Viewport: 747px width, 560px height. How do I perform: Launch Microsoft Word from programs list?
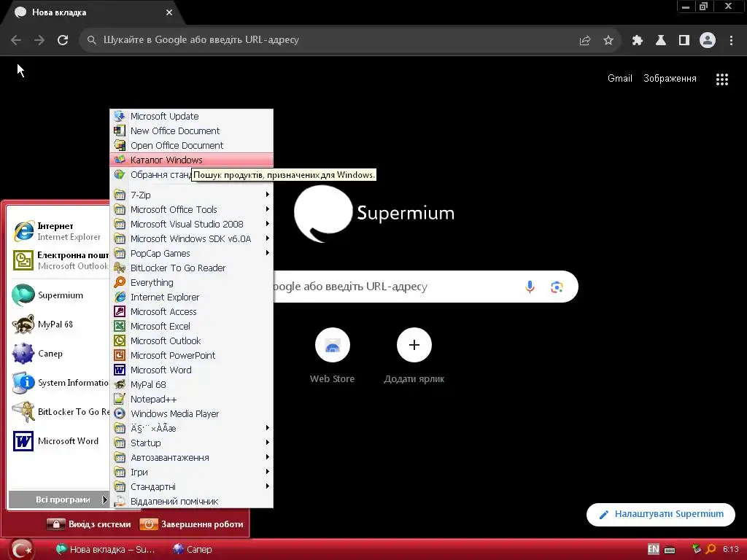[x=192, y=370]
